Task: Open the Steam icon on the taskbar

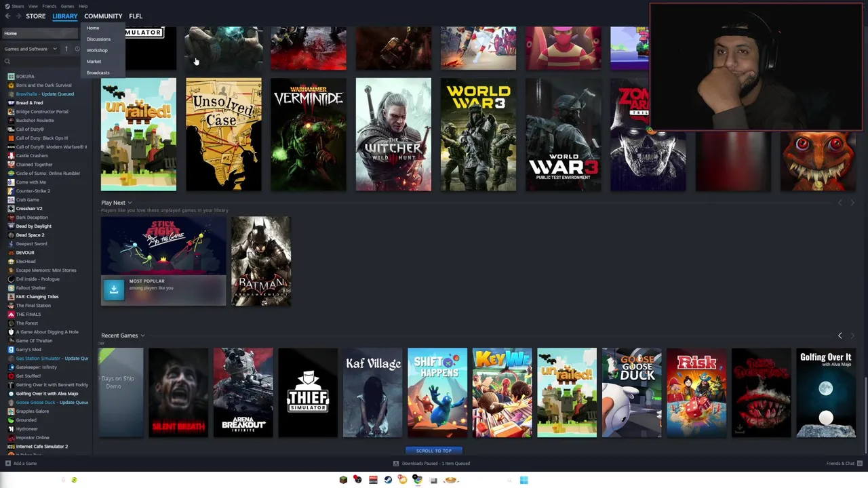Action: [388, 480]
